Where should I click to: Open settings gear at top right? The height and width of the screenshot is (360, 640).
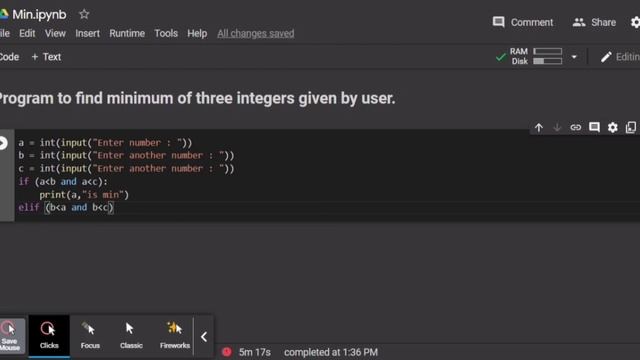tap(635, 22)
